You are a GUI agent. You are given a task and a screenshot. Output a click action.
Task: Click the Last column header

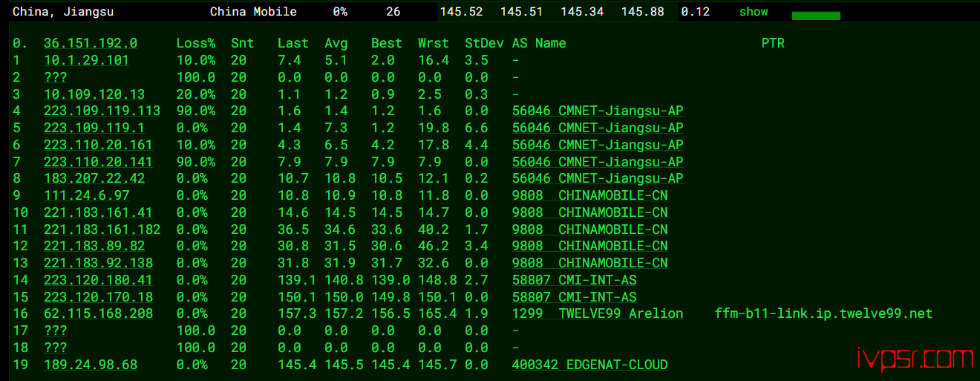click(x=293, y=44)
